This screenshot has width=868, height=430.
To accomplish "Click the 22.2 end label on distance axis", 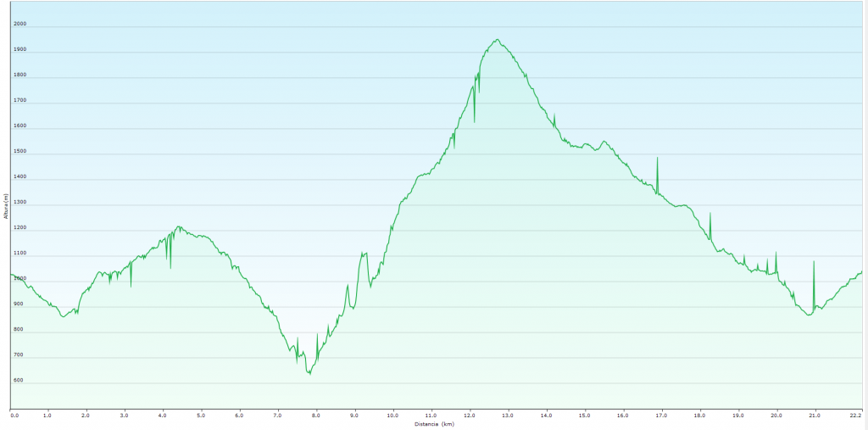I will [856, 415].
